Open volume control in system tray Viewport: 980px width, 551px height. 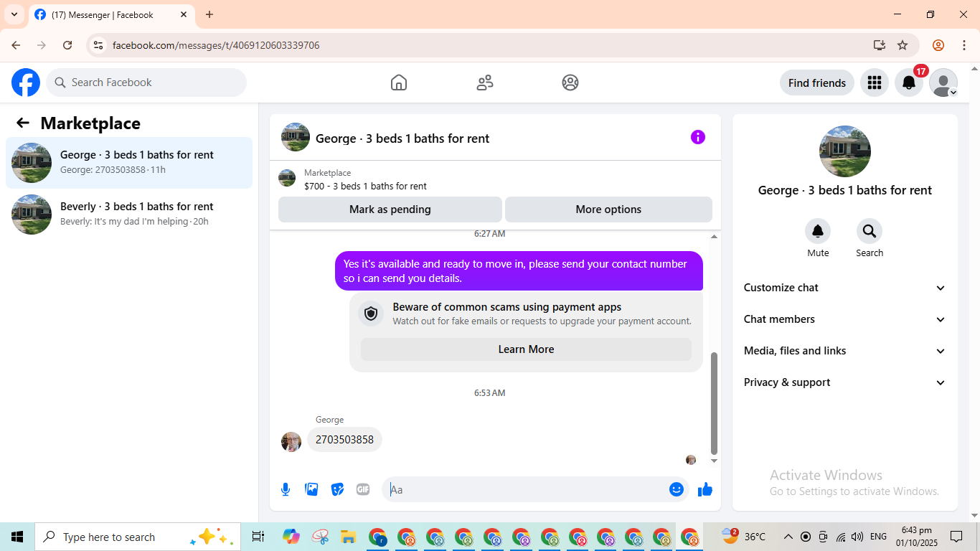857,537
